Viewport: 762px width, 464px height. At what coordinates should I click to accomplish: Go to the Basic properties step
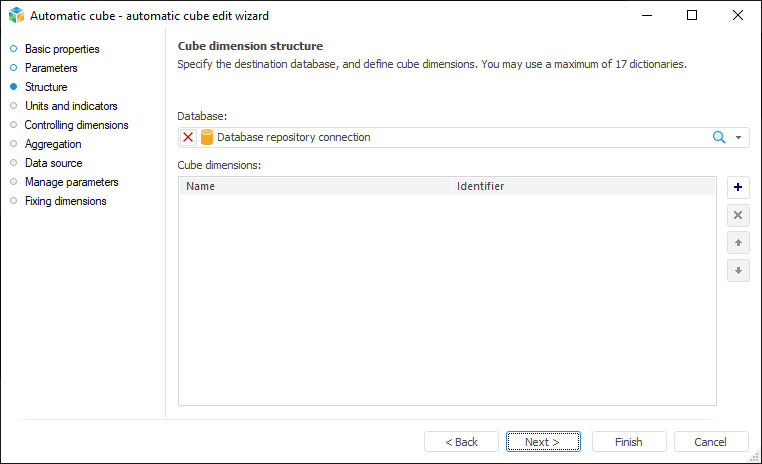(62, 49)
